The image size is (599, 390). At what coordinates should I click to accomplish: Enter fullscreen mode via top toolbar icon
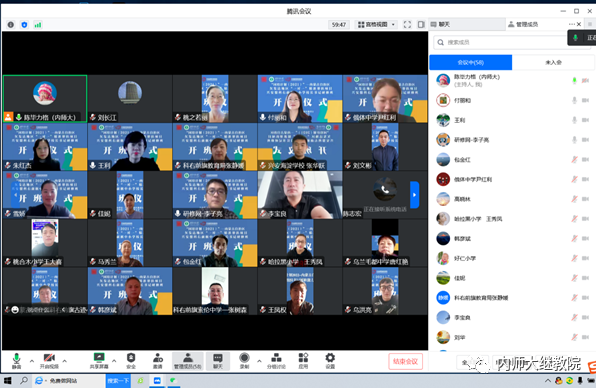tap(407, 24)
